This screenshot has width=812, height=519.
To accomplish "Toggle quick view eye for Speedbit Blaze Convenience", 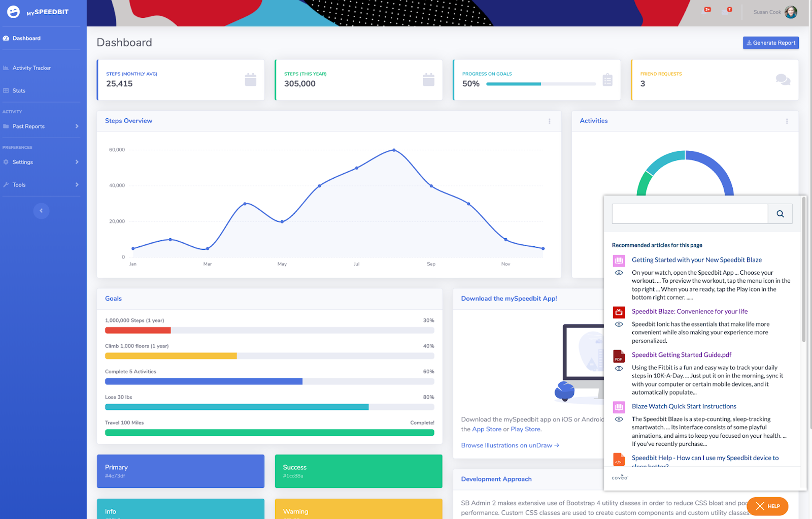I will click(x=619, y=325).
